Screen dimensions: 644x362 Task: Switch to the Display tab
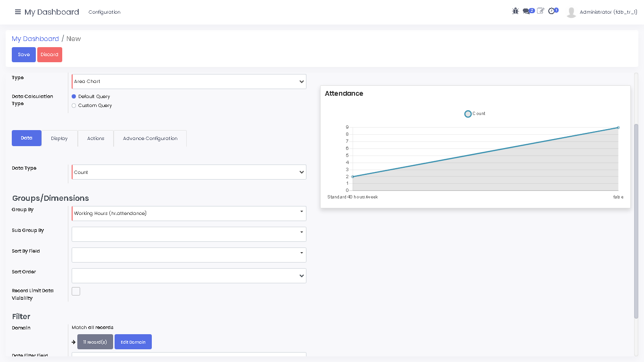59,139
